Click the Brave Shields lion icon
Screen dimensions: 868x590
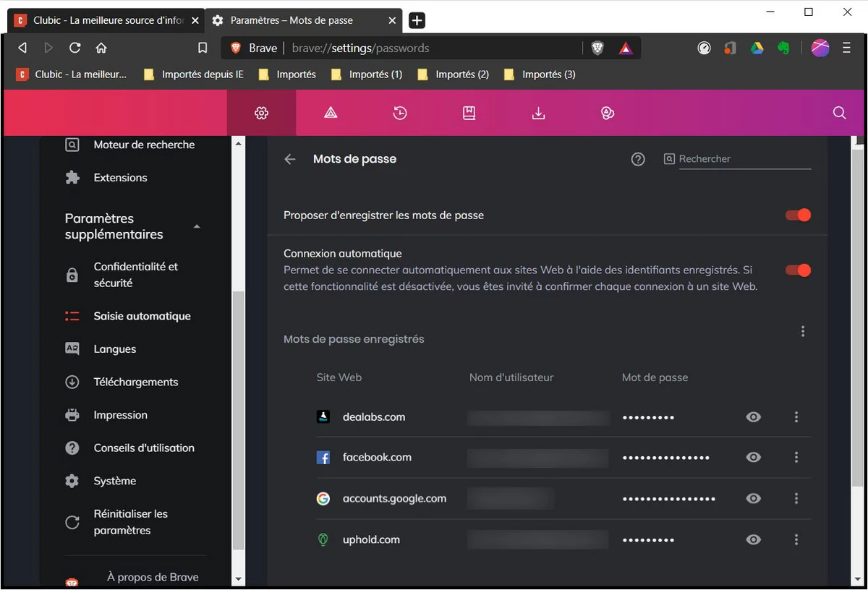click(x=597, y=48)
